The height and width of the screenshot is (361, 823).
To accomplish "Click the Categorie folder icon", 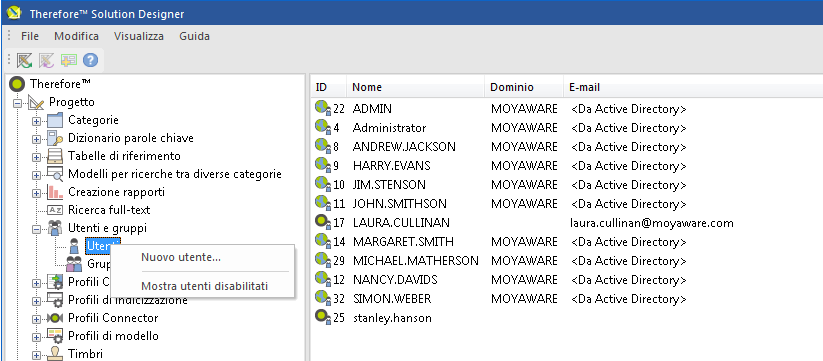I will pos(55,121).
